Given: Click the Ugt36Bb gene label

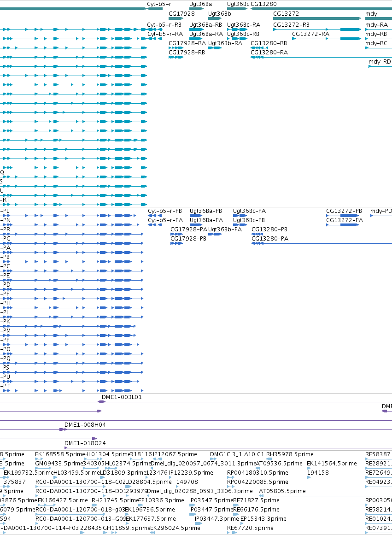Looking at the screenshot, I should pos(220,14).
